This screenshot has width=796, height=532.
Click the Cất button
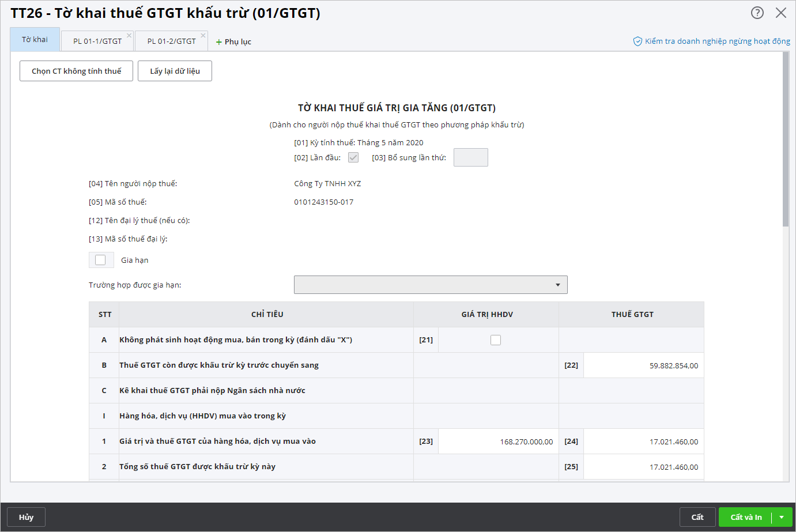[x=697, y=517]
